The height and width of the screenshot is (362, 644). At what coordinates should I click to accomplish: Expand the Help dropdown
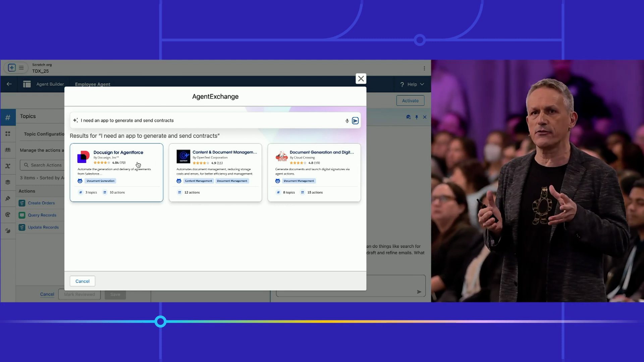coord(412,84)
